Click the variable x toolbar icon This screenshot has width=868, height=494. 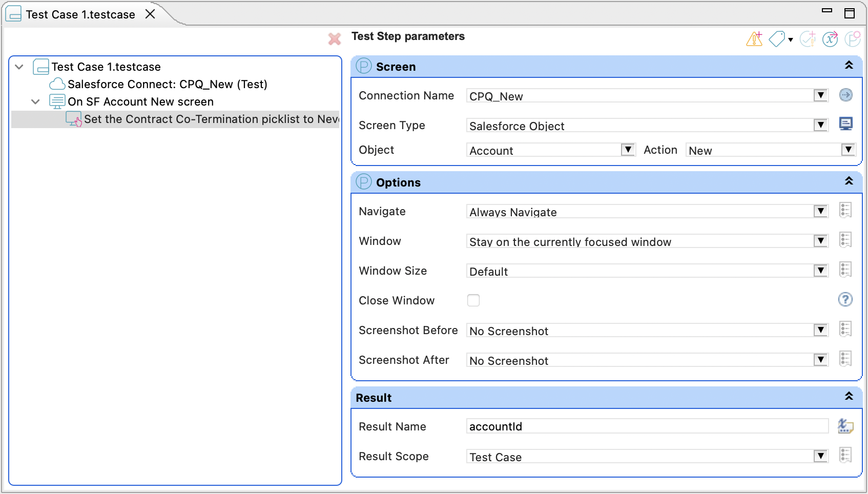click(x=830, y=39)
